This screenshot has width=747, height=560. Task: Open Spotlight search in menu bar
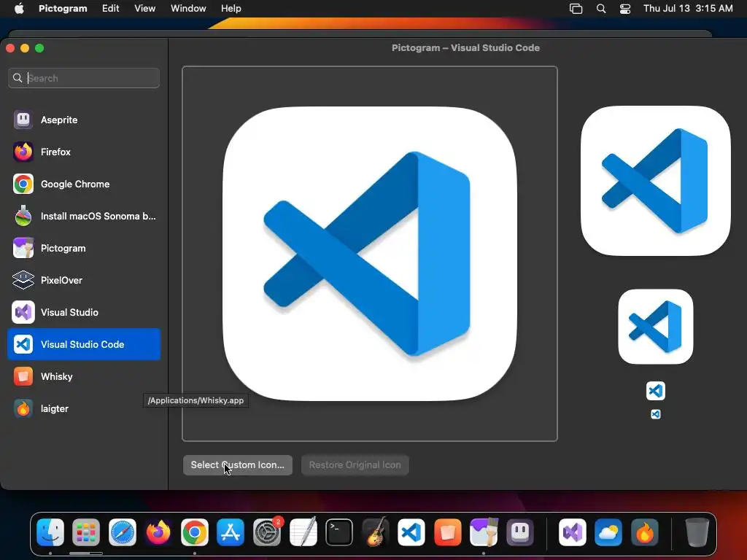point(601,9)
